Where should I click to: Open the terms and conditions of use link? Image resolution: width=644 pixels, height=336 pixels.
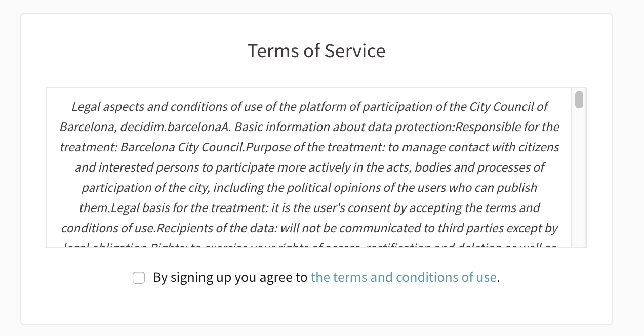(x=403, y=278)
